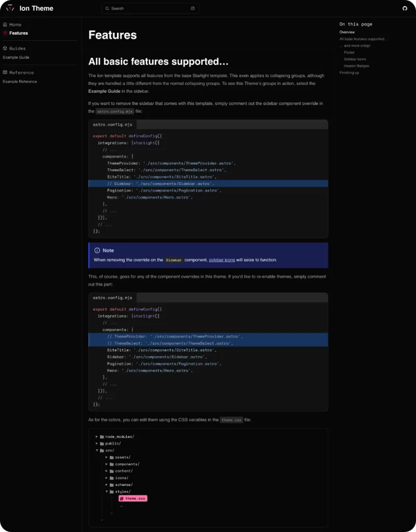The width and height of the screenshot is (416, 532).
Task: Open the GitHub icon link in header
Action: pos(405,8)
